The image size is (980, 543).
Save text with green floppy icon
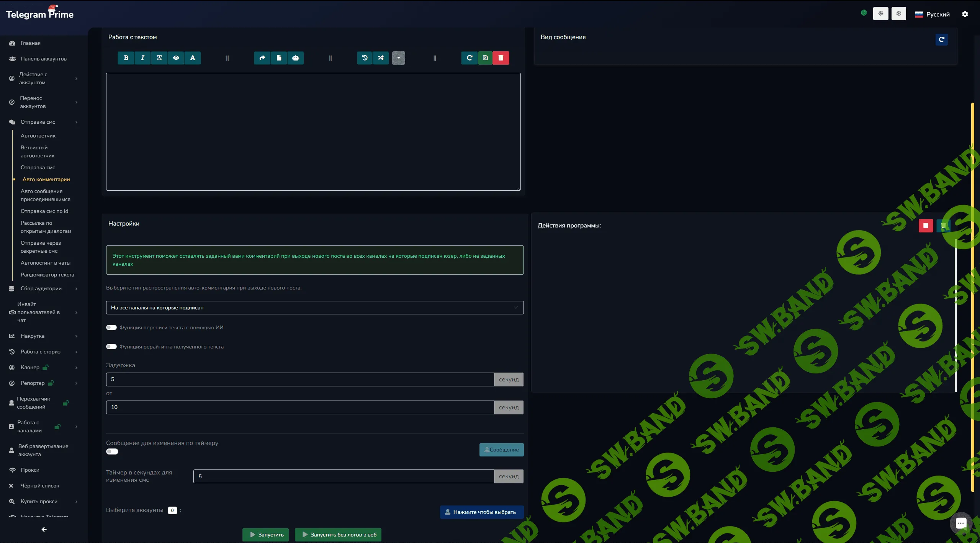click(485, 58)
